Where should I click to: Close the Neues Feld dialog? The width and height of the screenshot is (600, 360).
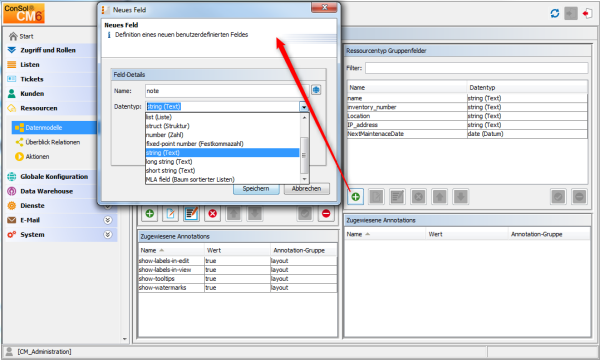(x=324, y=7)
